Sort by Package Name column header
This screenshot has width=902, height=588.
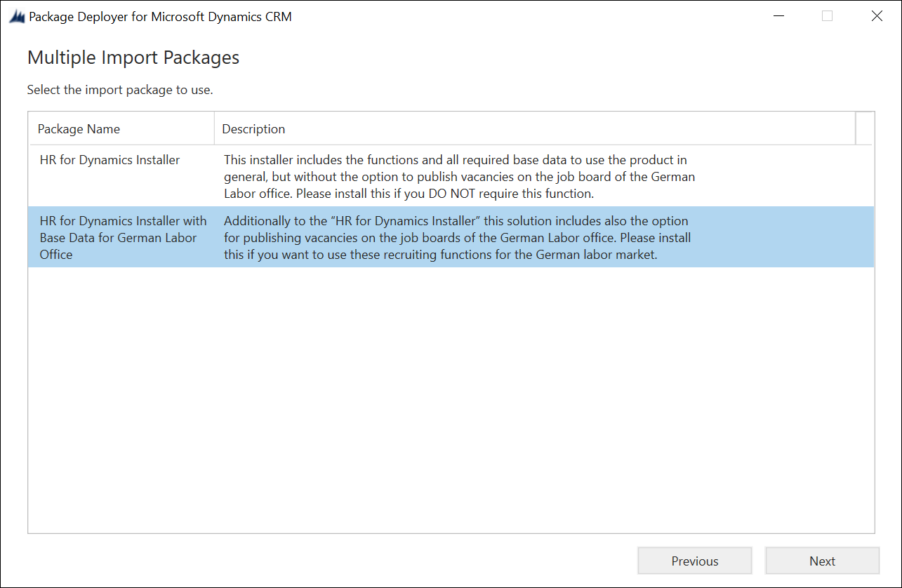[x=121, y=128]
